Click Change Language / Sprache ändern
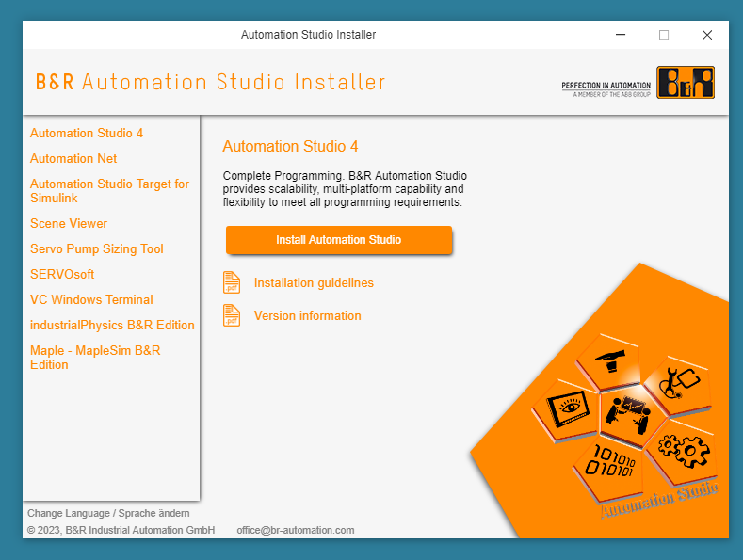 pyautogui.click(x=108, y=513)
